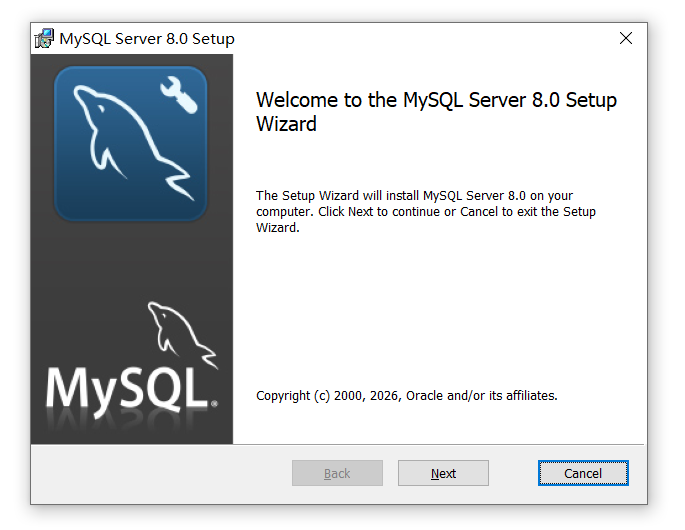Click the MySQL wordmark in sidebar
The image size is (685, 530).
127,388
